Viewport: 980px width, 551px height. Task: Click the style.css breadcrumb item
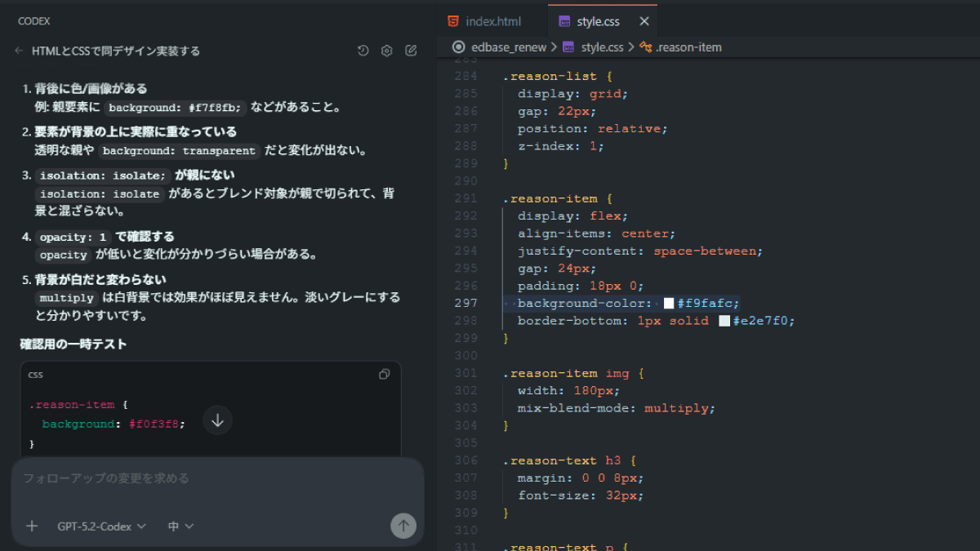click(602, 47)
